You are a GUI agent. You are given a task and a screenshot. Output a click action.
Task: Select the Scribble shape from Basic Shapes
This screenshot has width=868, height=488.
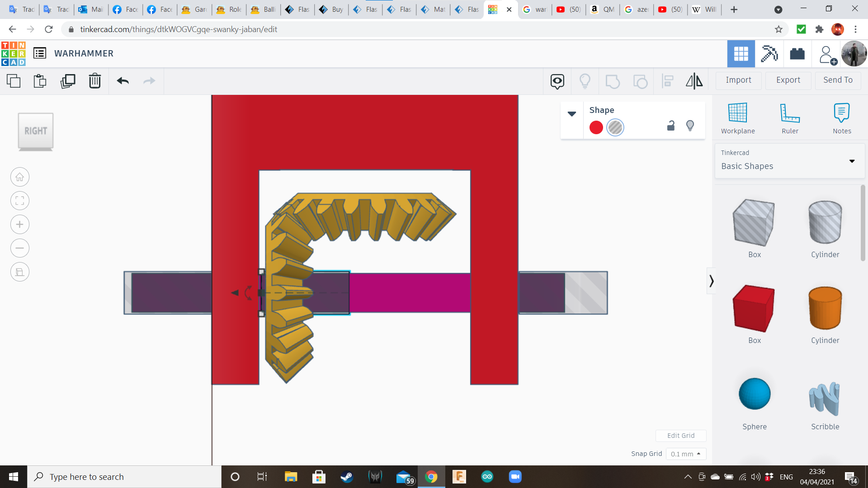(x=825, y=400)
